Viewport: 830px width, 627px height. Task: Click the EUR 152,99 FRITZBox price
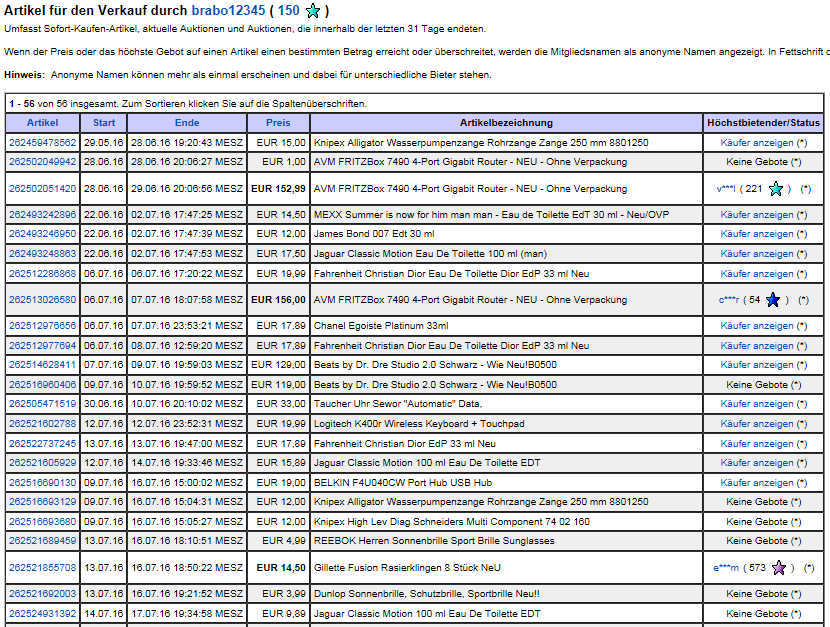tap(278, 189)
